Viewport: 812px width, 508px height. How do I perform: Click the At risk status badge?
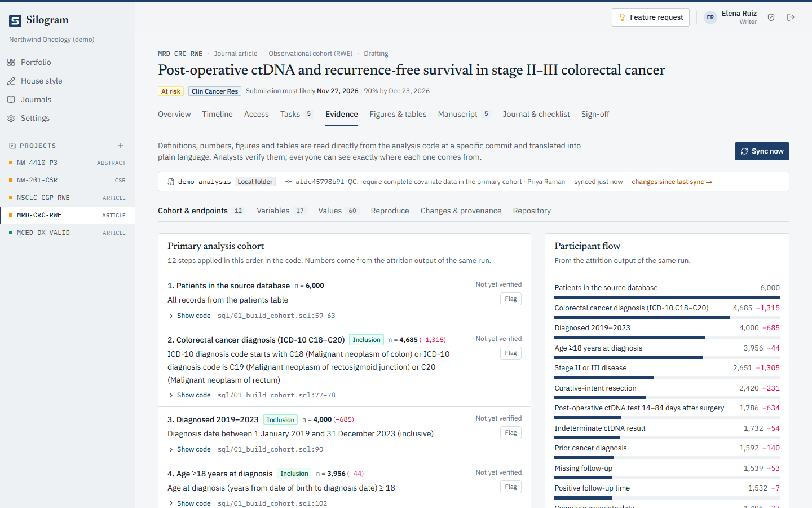(171, 91)
